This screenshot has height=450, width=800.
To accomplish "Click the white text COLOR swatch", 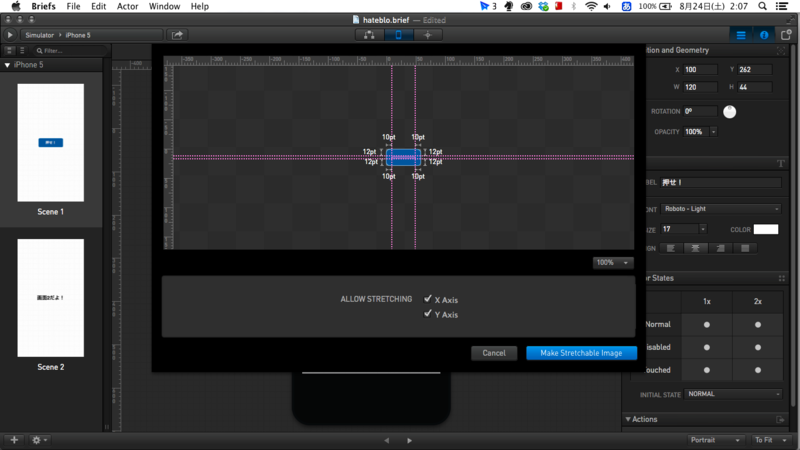I will (x=766, y=230).
